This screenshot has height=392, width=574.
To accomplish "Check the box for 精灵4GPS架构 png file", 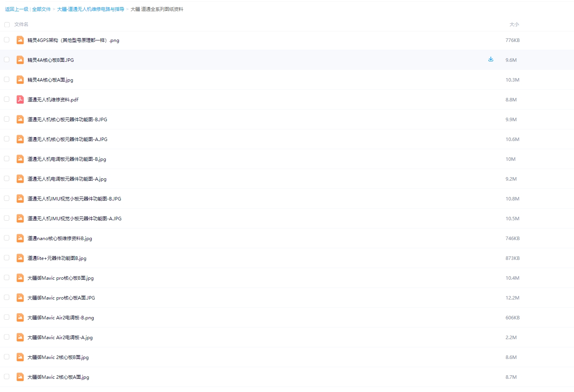I will tap(7, 40).
